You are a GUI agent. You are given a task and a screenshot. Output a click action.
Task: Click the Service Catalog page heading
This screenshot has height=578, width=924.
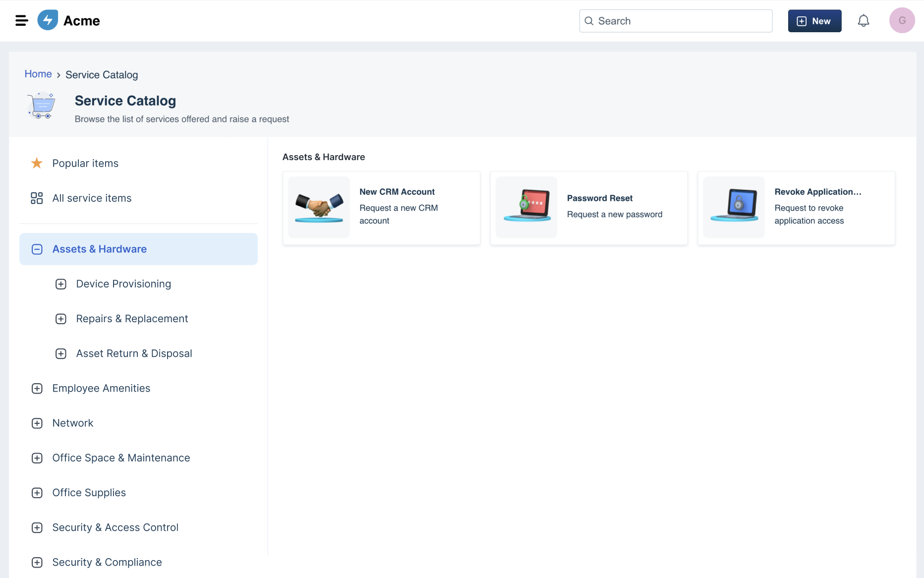tap(125, 101)
